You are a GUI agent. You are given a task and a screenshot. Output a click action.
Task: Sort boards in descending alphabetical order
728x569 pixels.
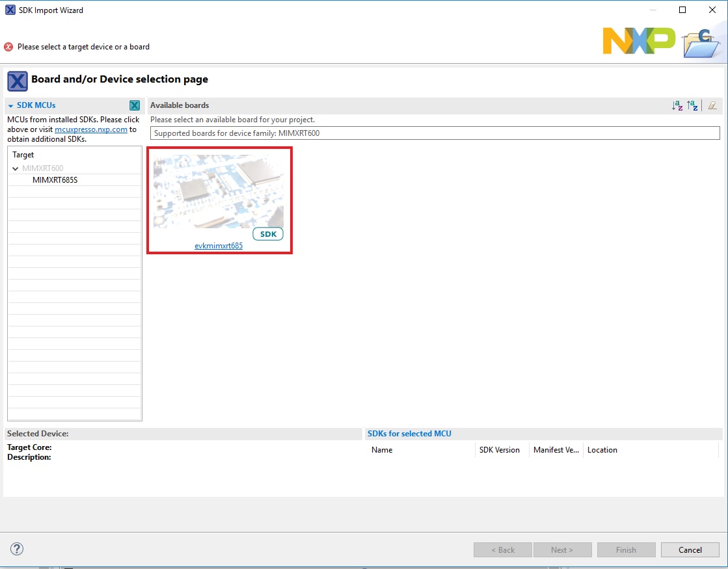coord(692,105)
